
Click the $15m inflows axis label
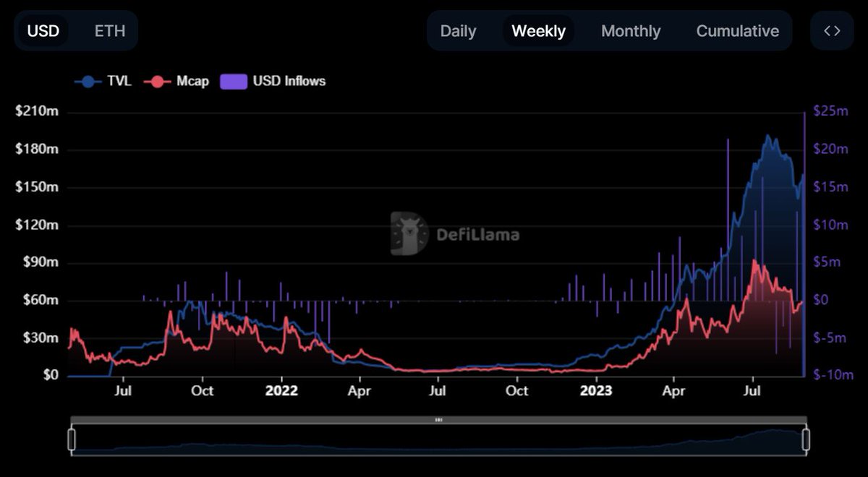(x=830, y=187)
